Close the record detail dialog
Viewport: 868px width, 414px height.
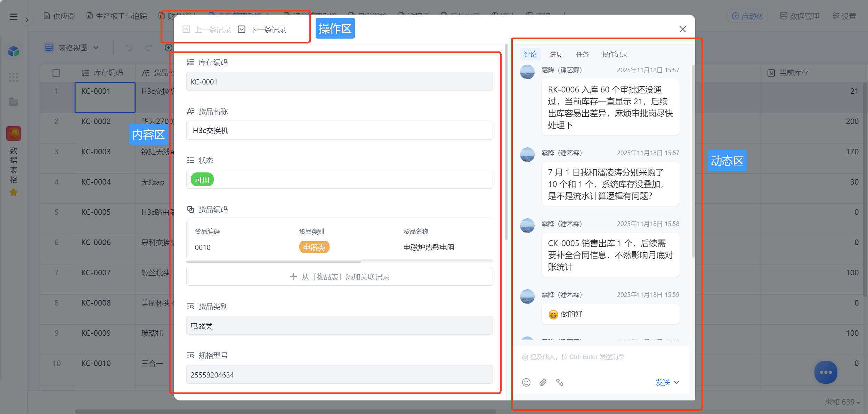pos(683,29)
